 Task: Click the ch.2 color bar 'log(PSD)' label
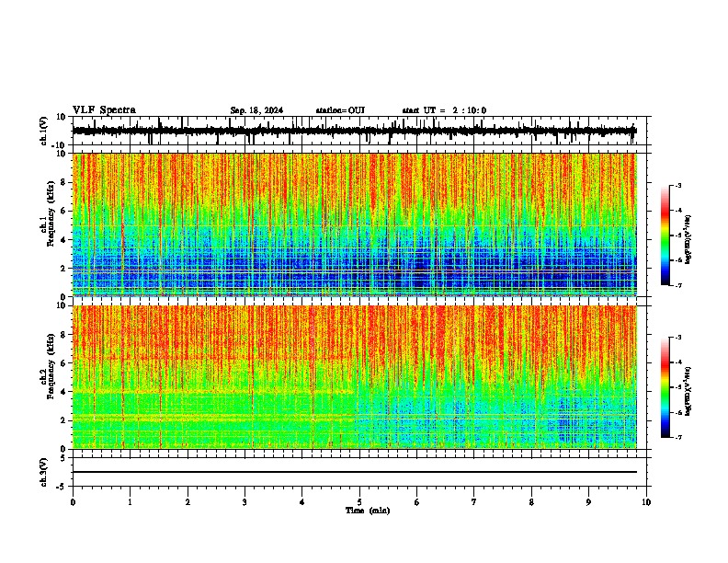click(688, 391)
